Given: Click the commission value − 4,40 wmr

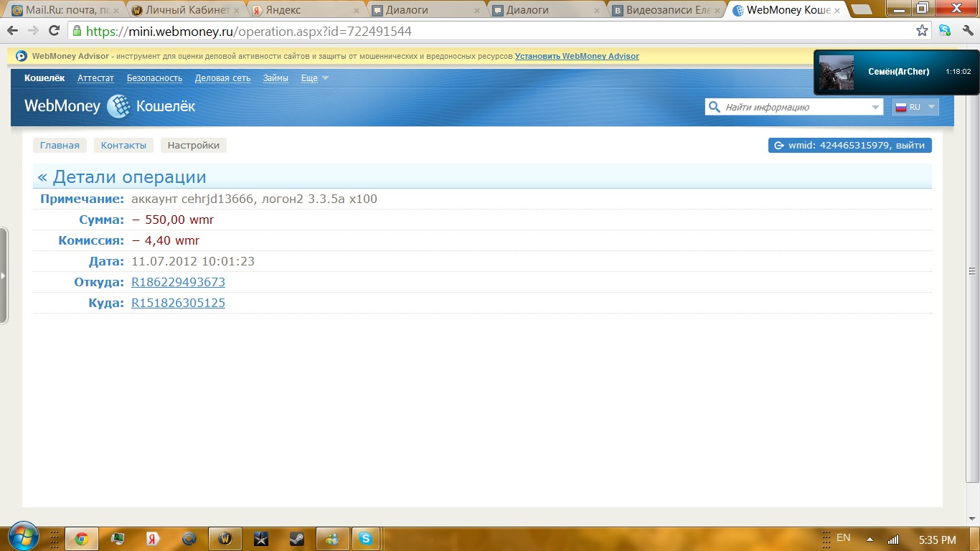Looking at the screenshot, I should (x=166, y=240).
